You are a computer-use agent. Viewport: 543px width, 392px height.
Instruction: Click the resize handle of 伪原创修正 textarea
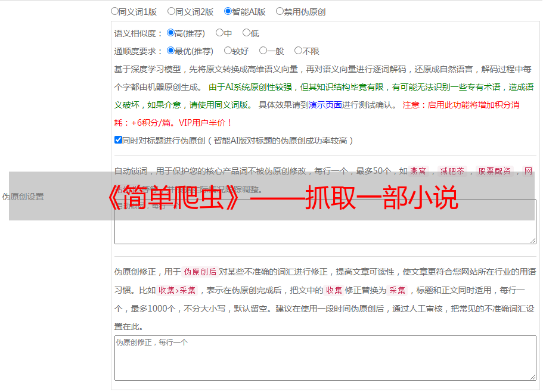tap(533, 377)
